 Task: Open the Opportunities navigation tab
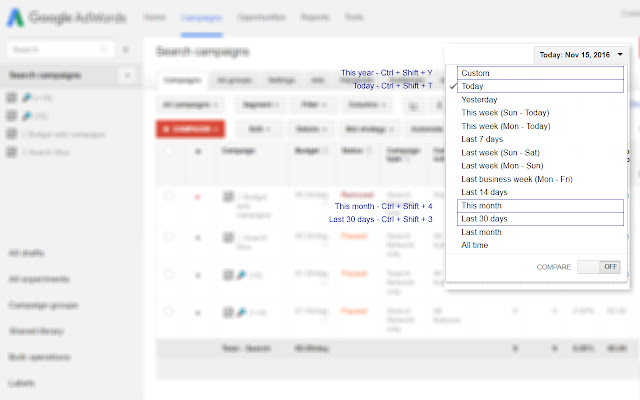click(261, 17)
